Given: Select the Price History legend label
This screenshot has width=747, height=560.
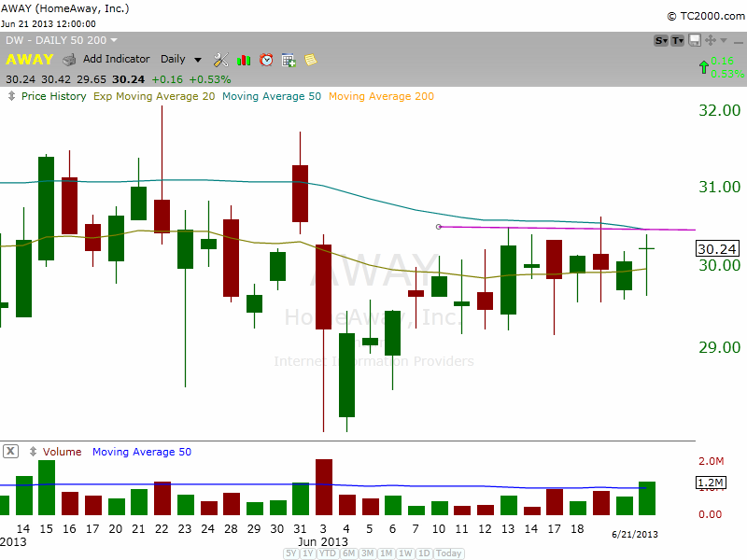Looking at the screenshot, I should pos(54,96).
